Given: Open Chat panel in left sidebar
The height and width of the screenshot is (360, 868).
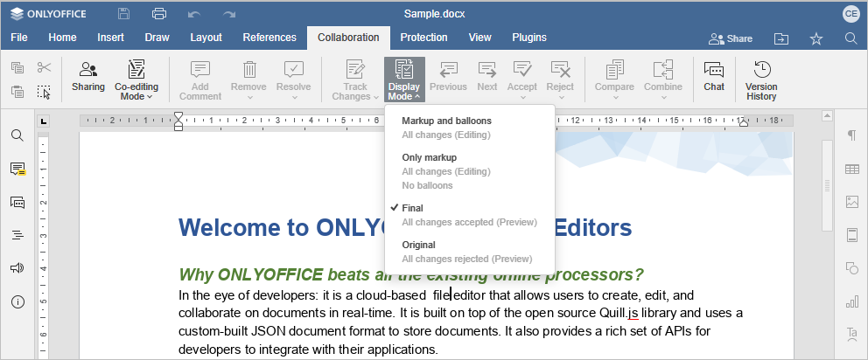Looking at the screenshot, I should 17,203.
